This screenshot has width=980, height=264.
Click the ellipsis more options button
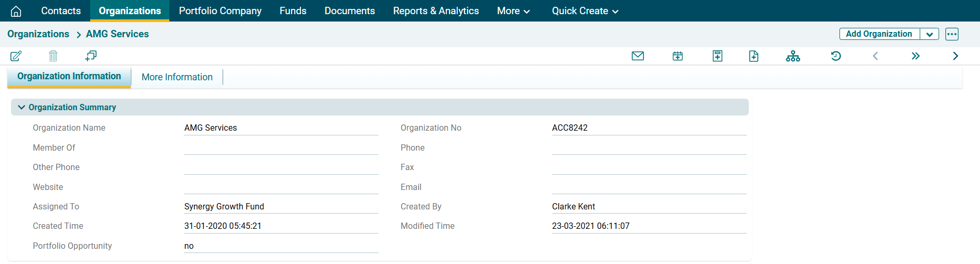[x=952, y=34]
